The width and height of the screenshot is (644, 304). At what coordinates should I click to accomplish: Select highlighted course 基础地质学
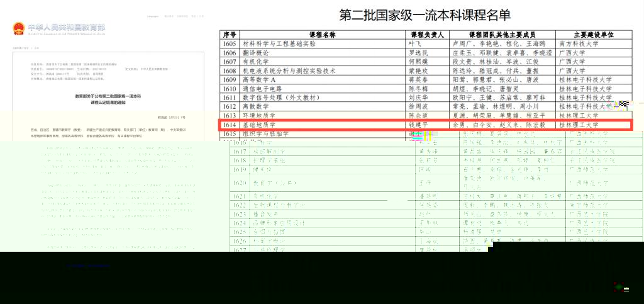[x=259, y=125]
